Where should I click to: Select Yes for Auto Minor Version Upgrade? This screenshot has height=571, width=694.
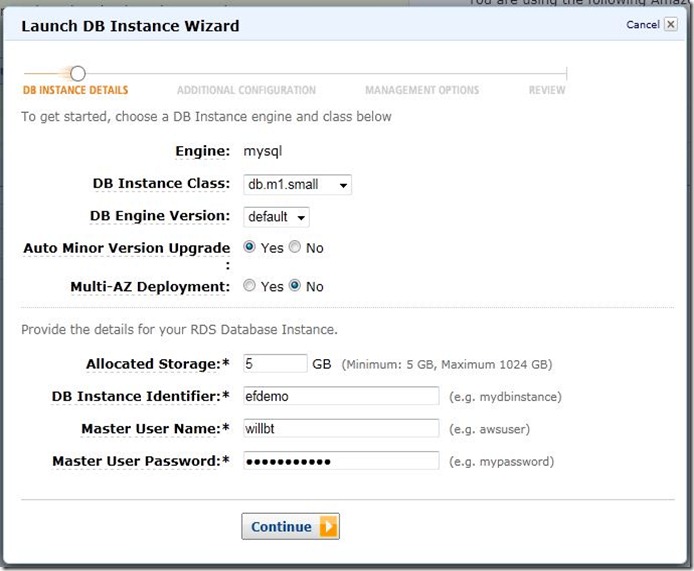tap(250, 247)
